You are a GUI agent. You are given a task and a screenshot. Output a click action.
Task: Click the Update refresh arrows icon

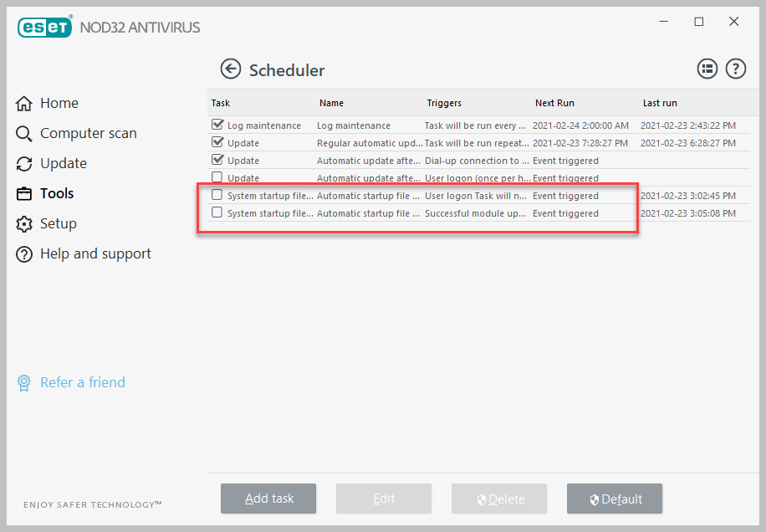click(24, 164)
